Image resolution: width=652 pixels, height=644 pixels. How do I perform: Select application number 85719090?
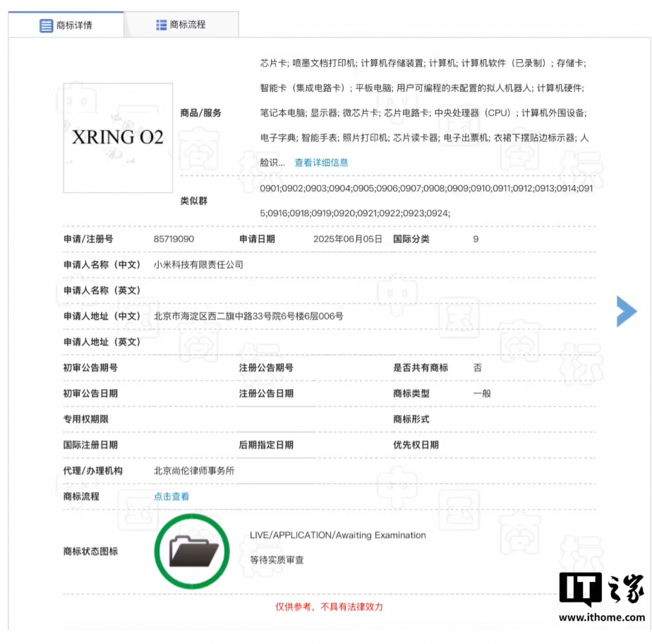pyautogui.click(x=174, y=239)
